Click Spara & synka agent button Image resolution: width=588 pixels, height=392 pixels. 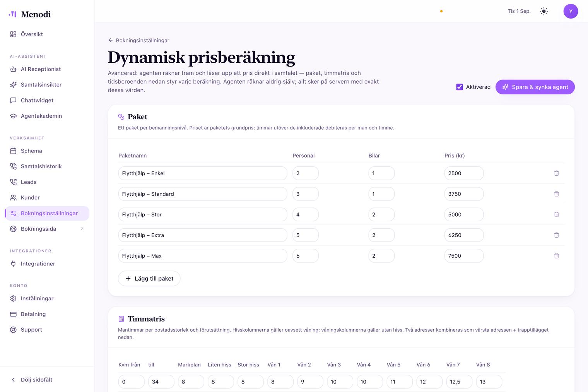pos(535,87)
